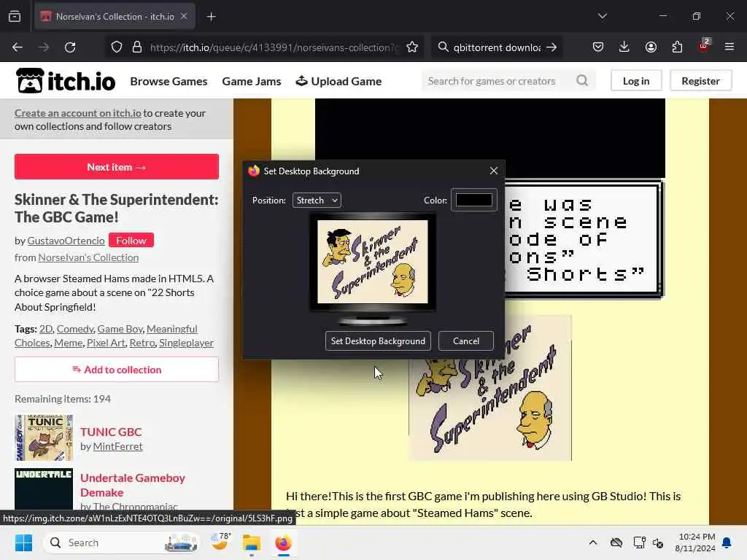
Task: Focus the search for games field
Action: (x=499, y=81)
